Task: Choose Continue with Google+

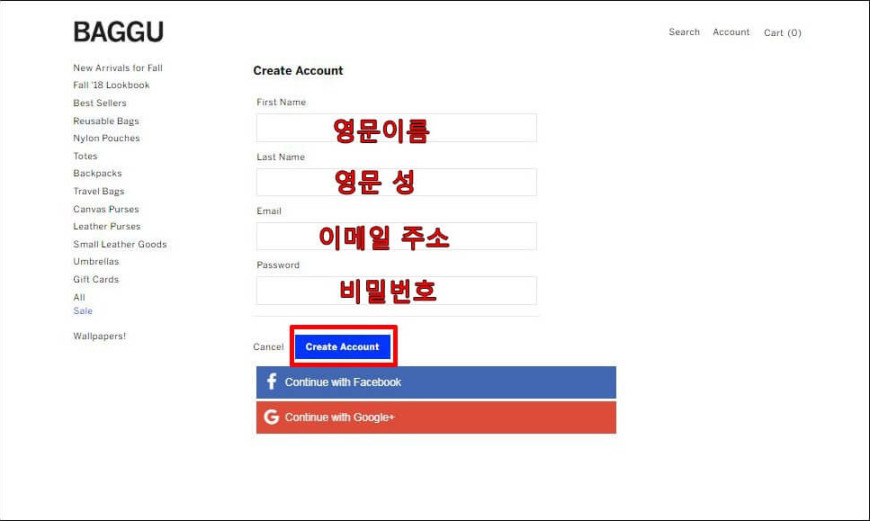Action: pos(436,417)
